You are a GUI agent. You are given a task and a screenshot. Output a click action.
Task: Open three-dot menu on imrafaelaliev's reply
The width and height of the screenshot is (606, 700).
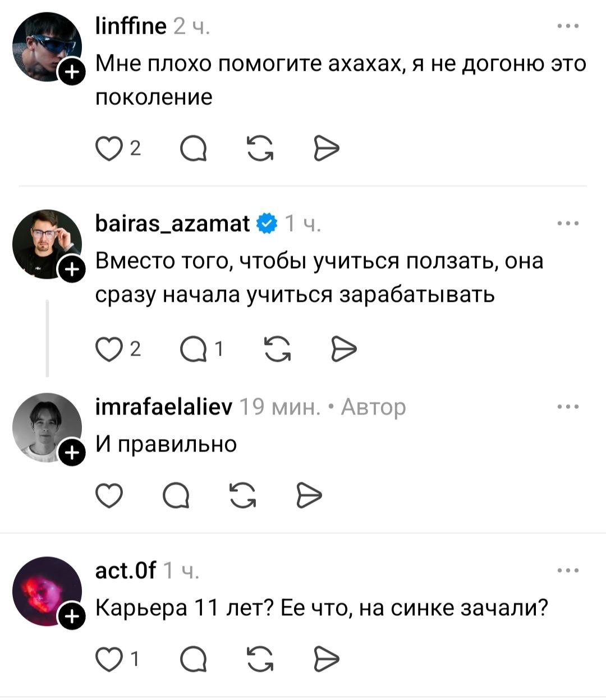point(568,407)
